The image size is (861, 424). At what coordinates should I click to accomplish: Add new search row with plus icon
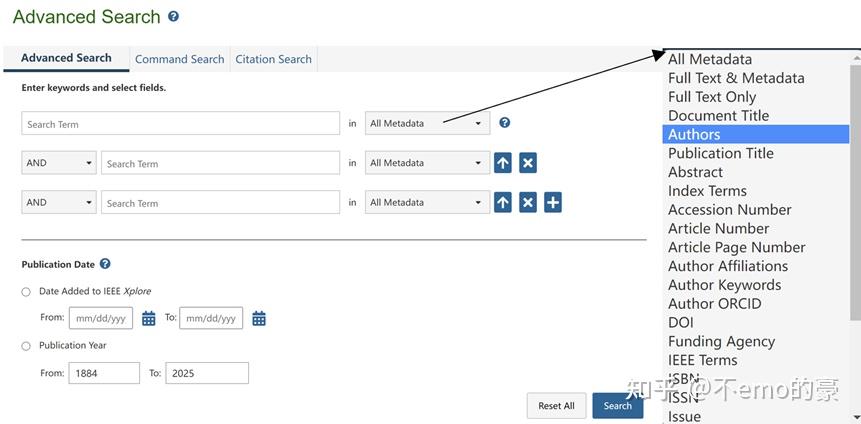coord(553,203)
